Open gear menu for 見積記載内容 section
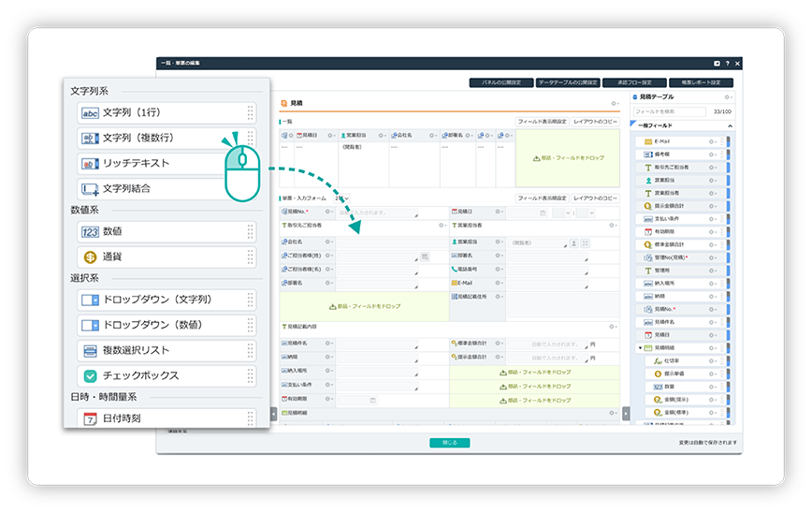This screenshot has height=513, width=812. click(613, 327)
